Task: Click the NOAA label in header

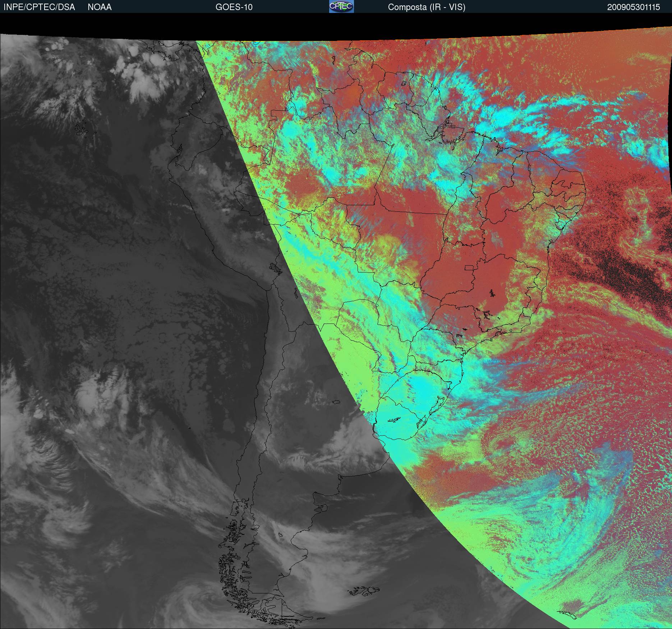Action: 100,7
